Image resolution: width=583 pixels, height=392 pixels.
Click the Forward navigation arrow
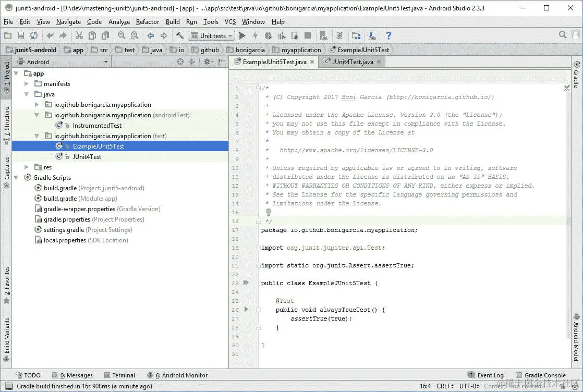(x=164, y=35)
